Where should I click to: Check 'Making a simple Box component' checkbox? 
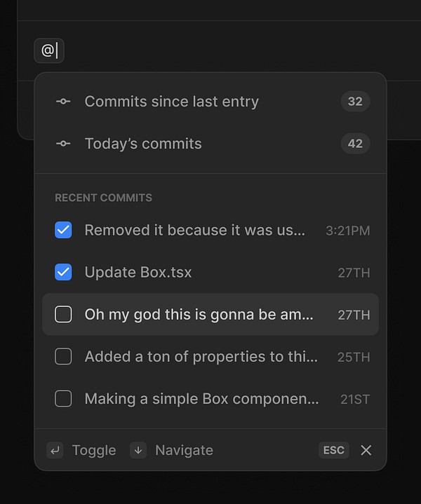[63, 399]
